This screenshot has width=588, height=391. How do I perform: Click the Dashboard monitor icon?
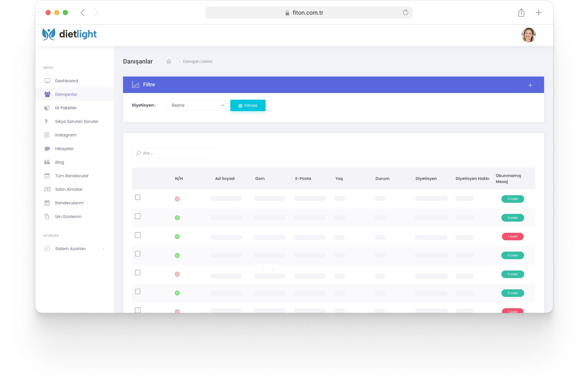(47, 81)
